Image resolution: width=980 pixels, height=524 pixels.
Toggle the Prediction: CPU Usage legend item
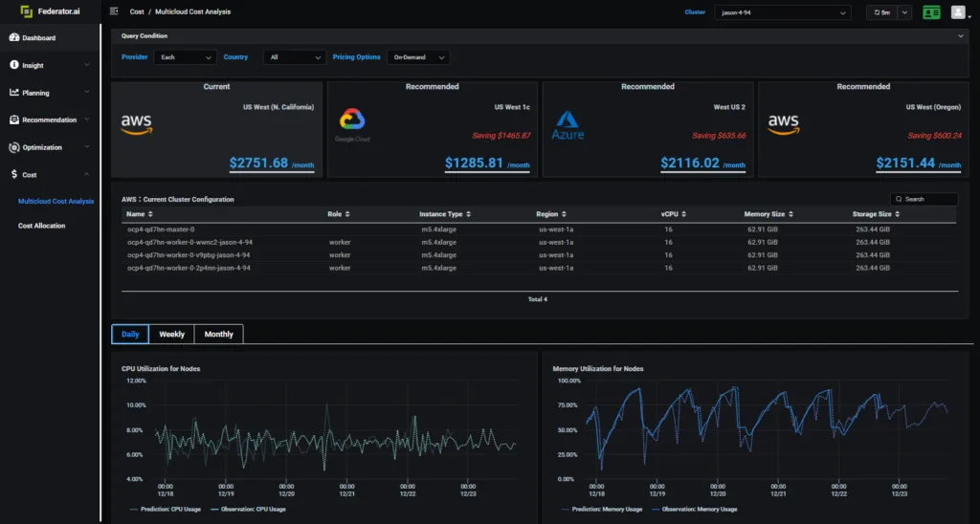click(x=165, y=509)
